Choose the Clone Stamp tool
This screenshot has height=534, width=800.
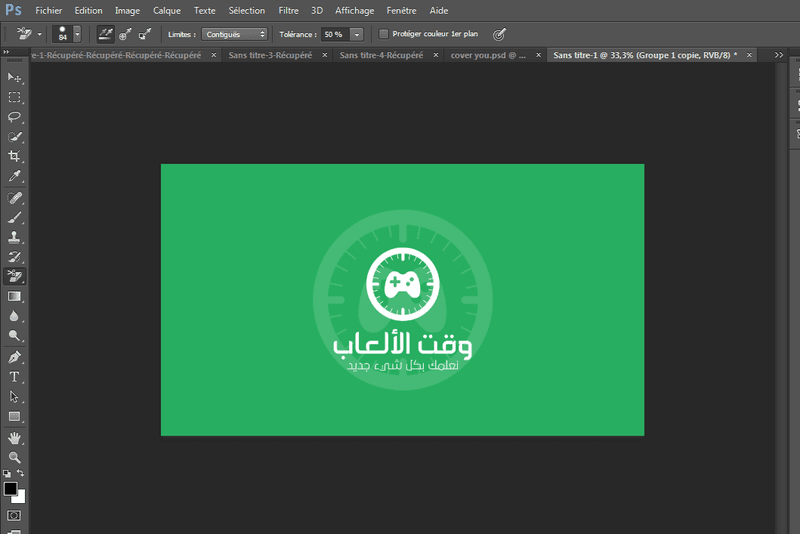point(14,237)
